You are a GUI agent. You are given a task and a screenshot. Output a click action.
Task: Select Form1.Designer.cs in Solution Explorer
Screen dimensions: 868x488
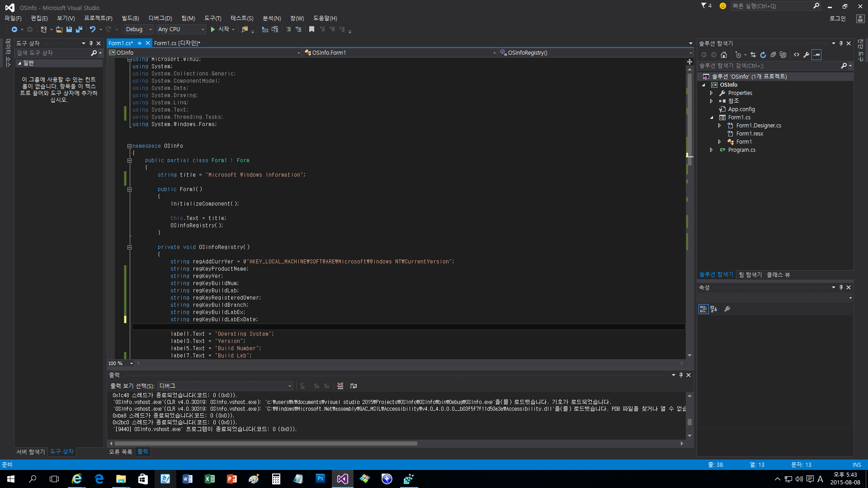(x=759, y=126)
